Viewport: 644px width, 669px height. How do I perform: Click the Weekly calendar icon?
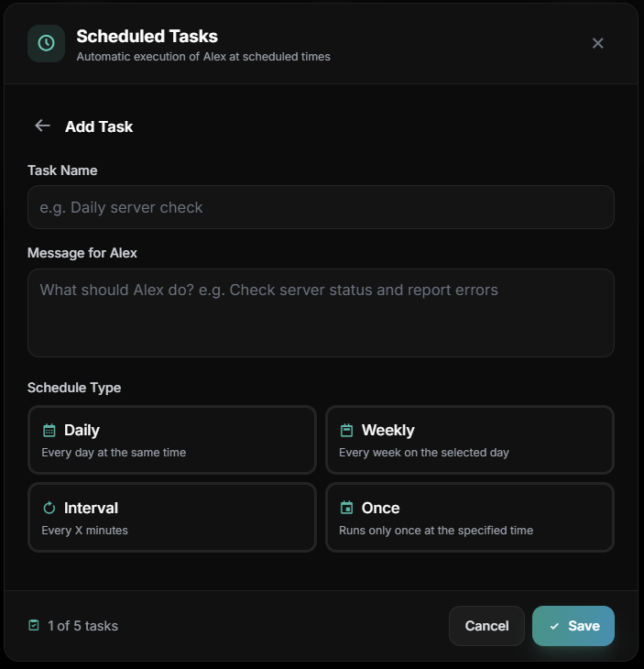(x=346, y=430)
